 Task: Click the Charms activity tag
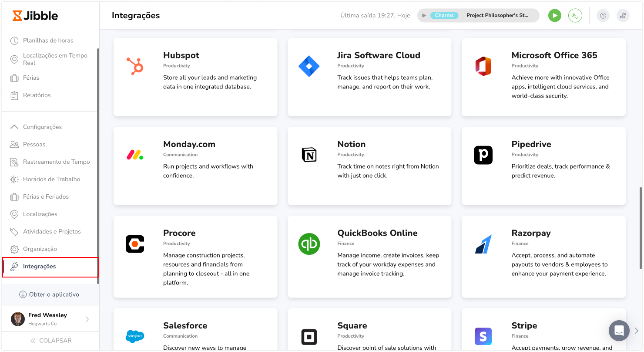click(444, 16)
